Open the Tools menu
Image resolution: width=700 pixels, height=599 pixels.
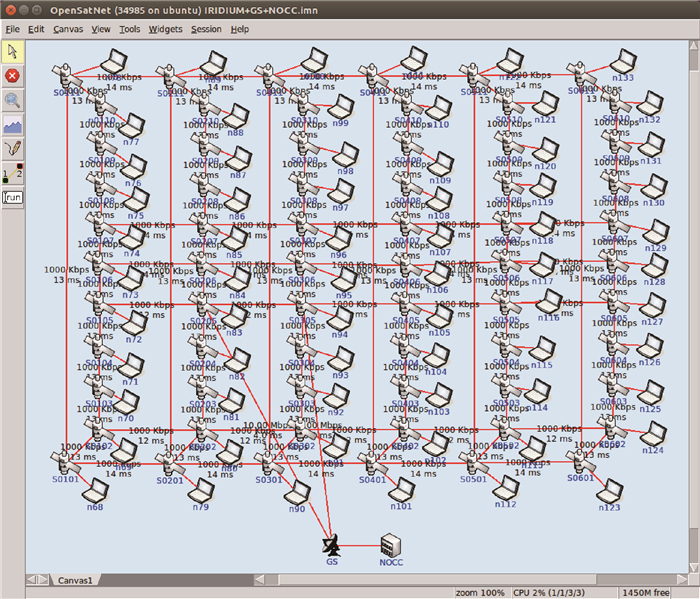point(130,29)
